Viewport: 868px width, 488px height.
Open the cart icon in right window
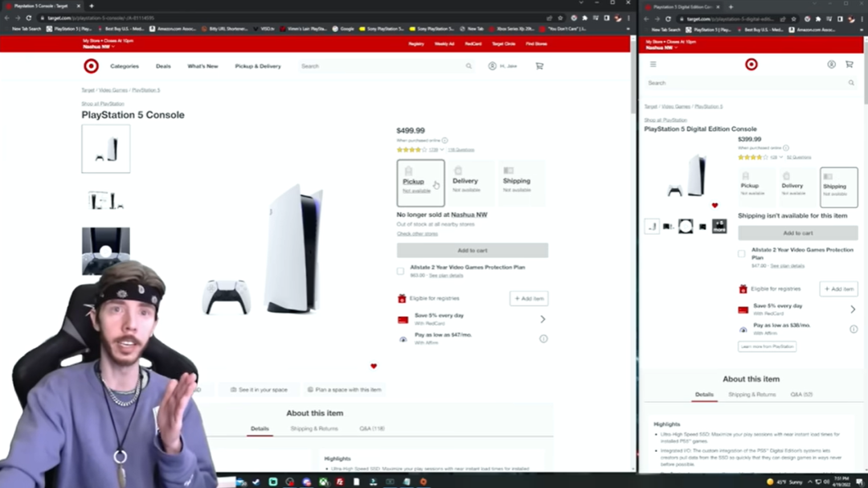click(x=850, y=64)
